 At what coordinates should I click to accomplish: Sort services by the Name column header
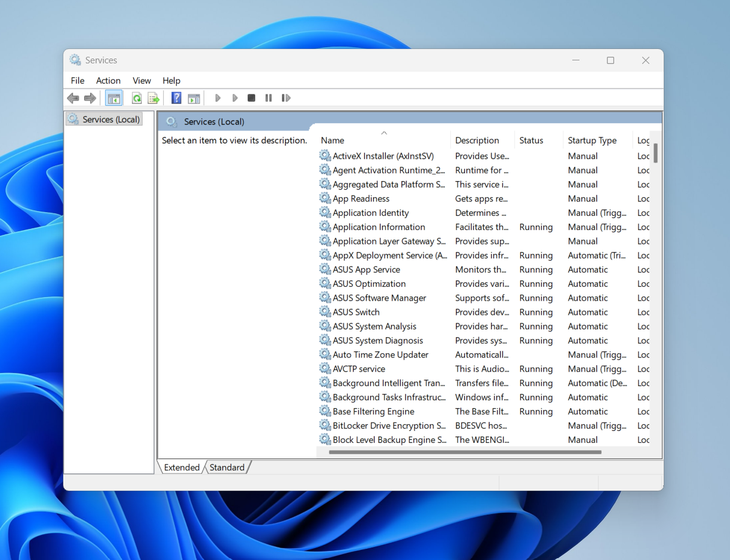point(384,140)
